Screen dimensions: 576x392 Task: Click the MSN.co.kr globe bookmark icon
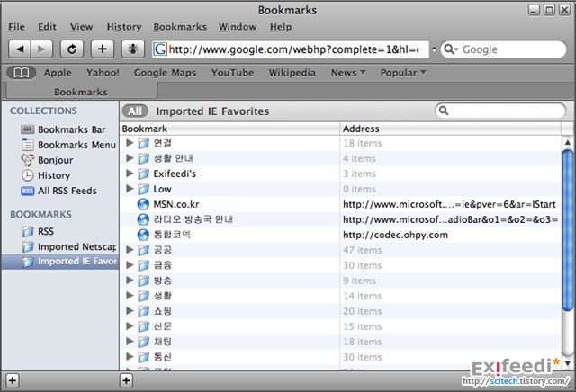click(143, 204)
